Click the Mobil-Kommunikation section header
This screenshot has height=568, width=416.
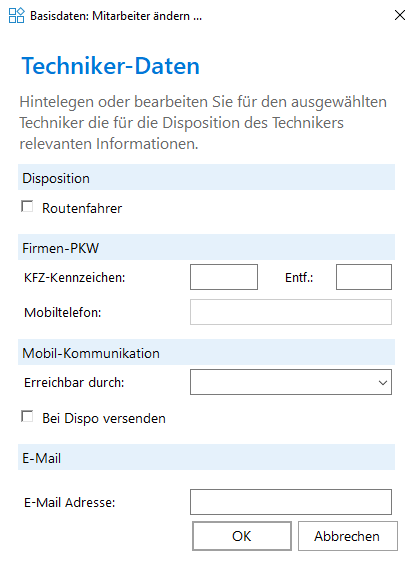tap(207, 352)
